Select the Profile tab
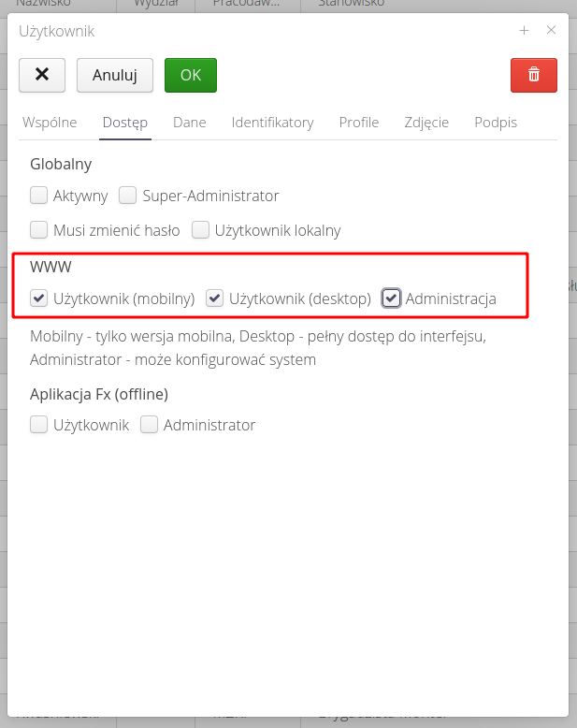 coord(359,123)
